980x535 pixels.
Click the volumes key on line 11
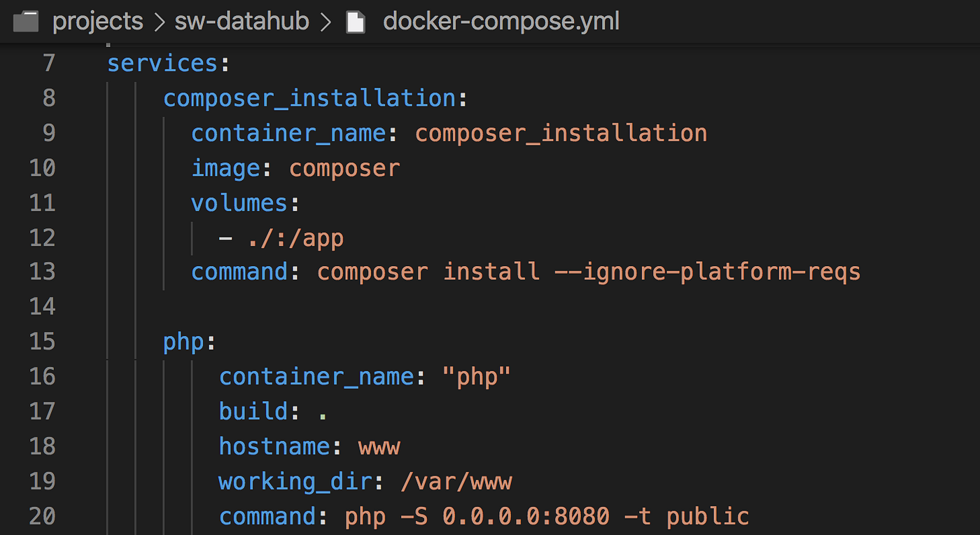239,203
